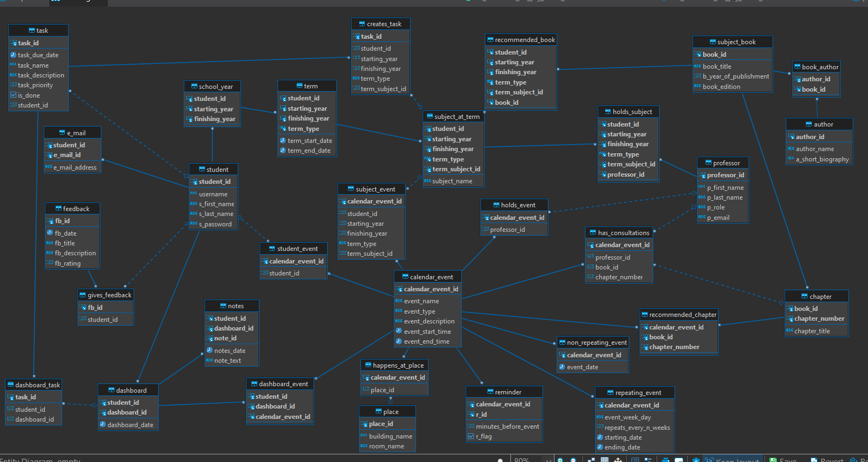Screen dimensions: 868x462
Task: Toggle the grid icon in bottom toolbar
Action: (x=605, y=460)
